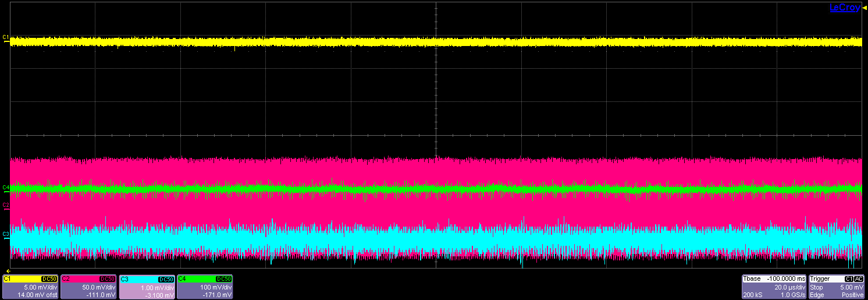Open the Tbase timebase descriptor box
This screenshot has width=868, height=300.
[x=774, y=287]
